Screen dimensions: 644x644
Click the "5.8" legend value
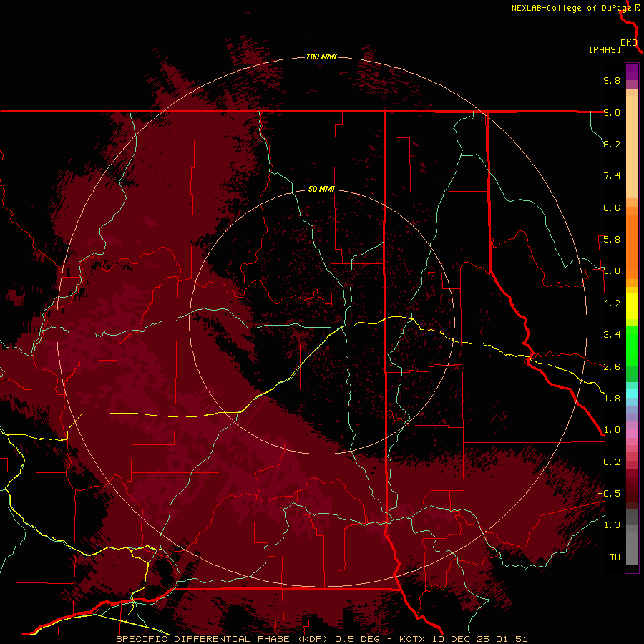(612, 240)
